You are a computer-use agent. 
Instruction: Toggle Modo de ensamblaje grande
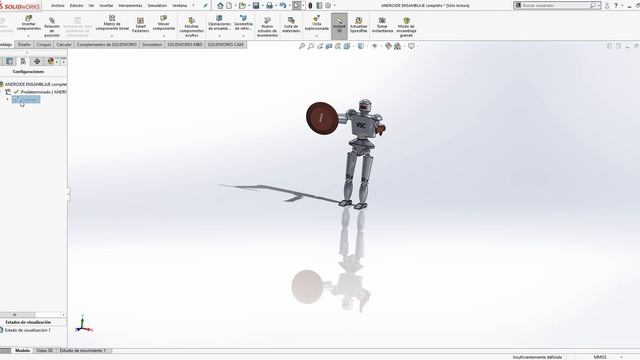(406, 27)
